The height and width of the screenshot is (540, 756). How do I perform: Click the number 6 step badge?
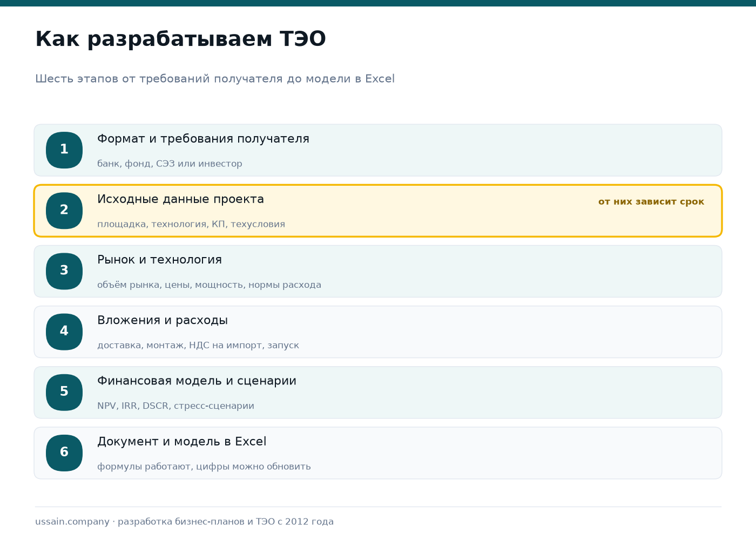[x=64, y=453]
